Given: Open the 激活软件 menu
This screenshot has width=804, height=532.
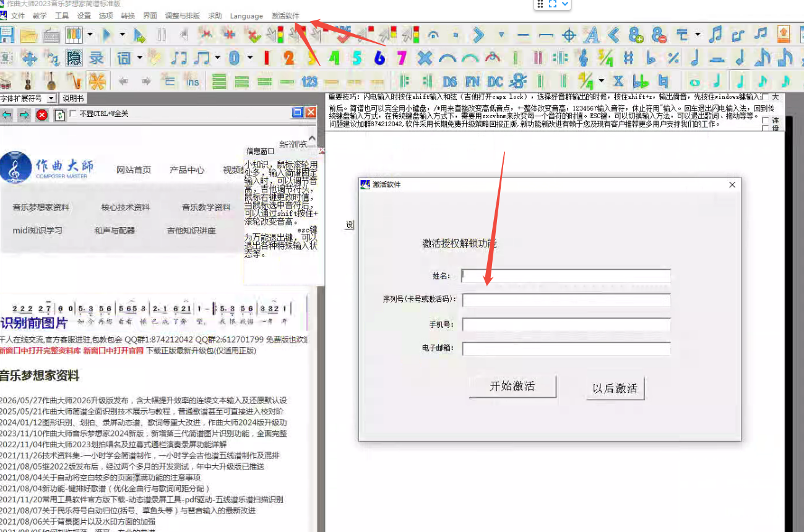Looking at the screenshot, I should pyautogui.click(x=285, y=16).
